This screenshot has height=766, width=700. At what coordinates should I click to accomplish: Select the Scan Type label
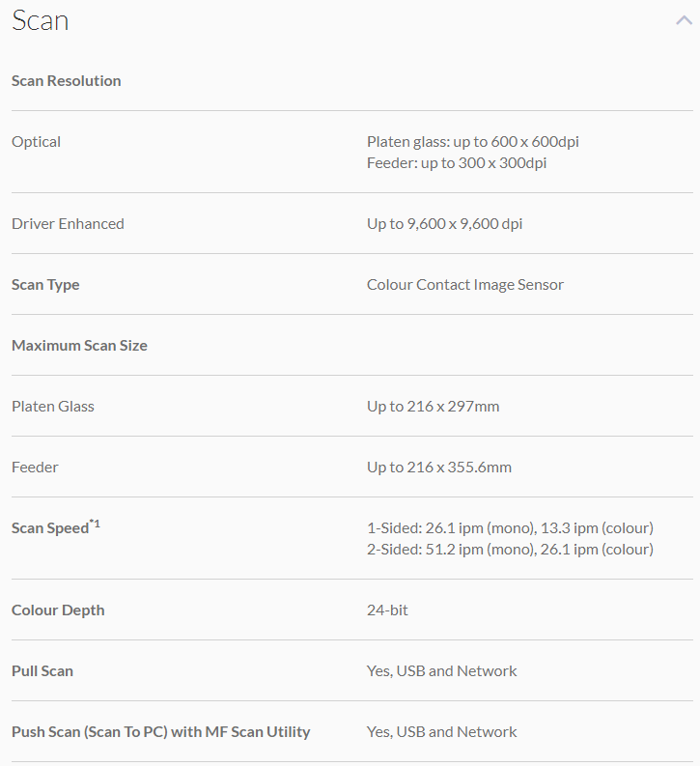(x=45, y=285)
